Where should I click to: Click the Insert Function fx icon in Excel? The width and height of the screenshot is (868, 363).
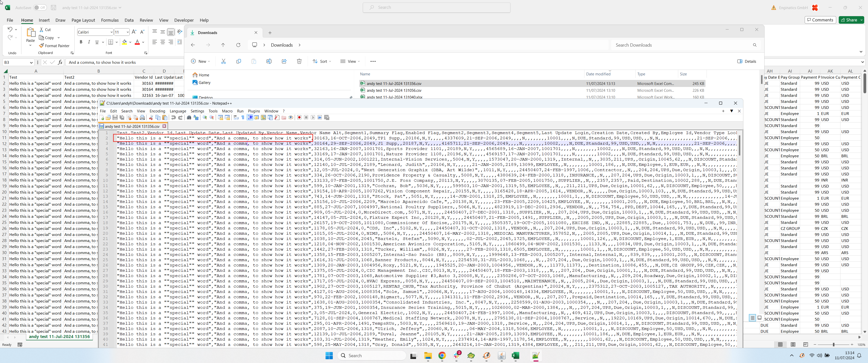click(60, 62)
